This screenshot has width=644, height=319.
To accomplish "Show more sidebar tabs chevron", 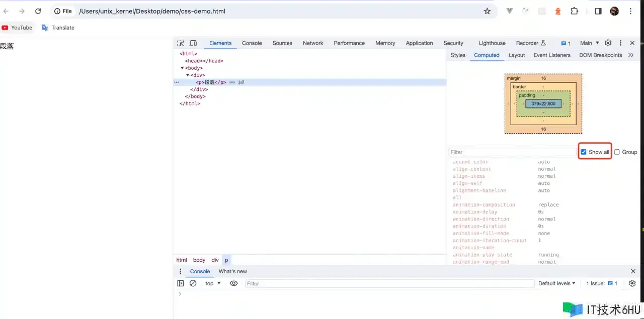I will click(x=631, y=55).
